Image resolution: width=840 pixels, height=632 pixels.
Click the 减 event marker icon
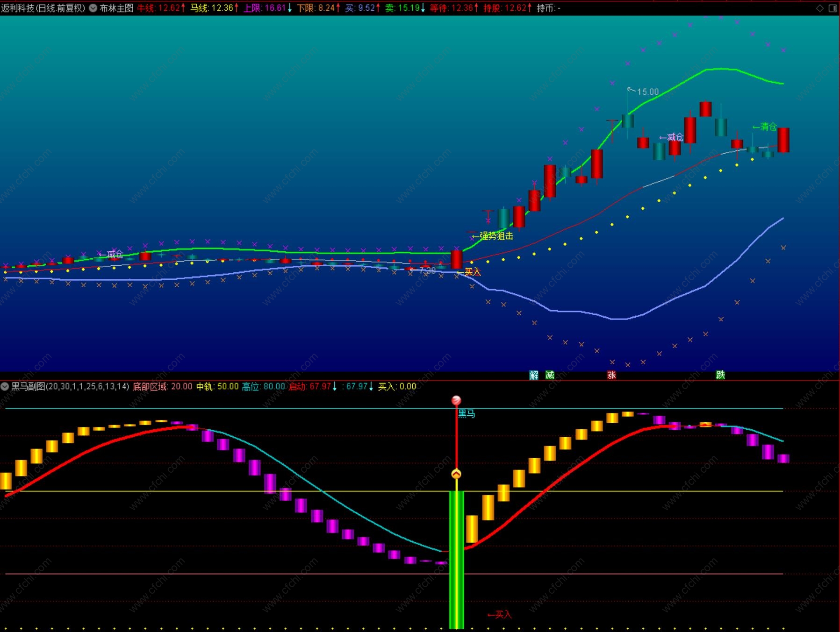pos(550,375)
